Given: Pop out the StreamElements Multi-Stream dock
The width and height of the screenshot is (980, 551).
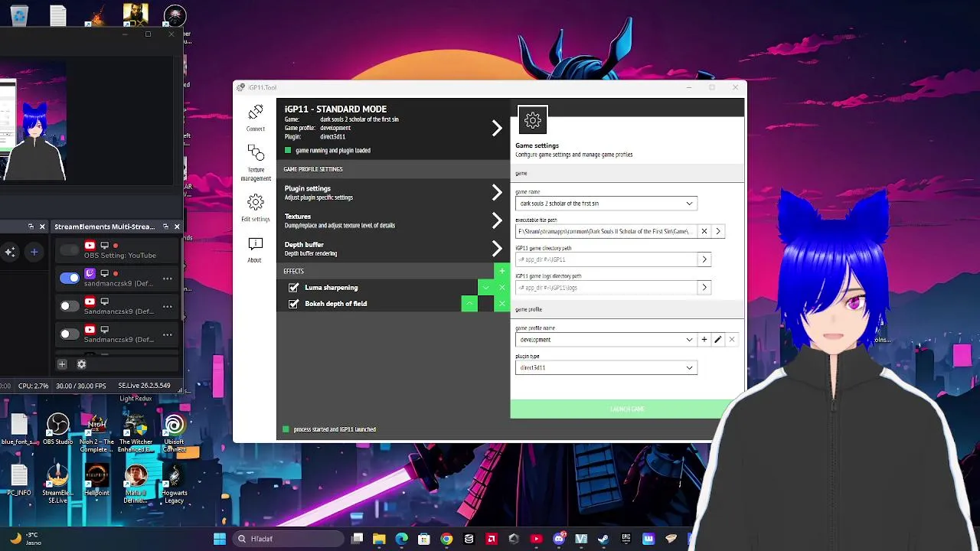Looking at the screenshot, I should point(165,227).
